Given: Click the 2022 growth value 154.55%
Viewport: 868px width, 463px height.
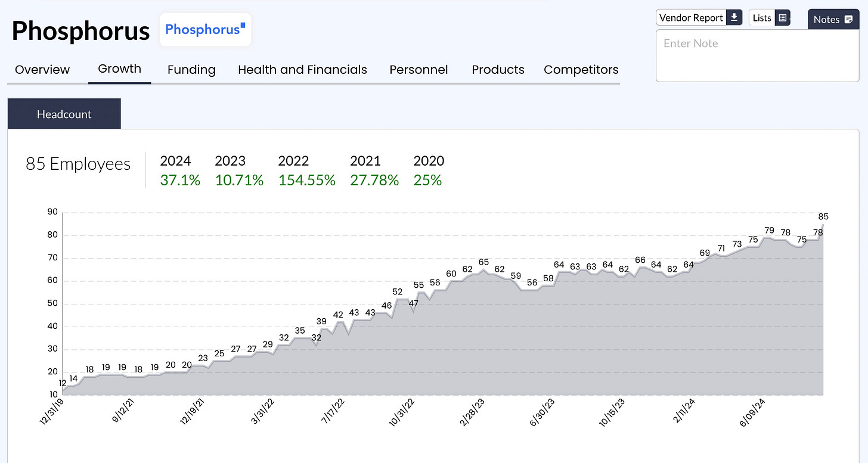Looking at the screenshot, I should 307,180.
